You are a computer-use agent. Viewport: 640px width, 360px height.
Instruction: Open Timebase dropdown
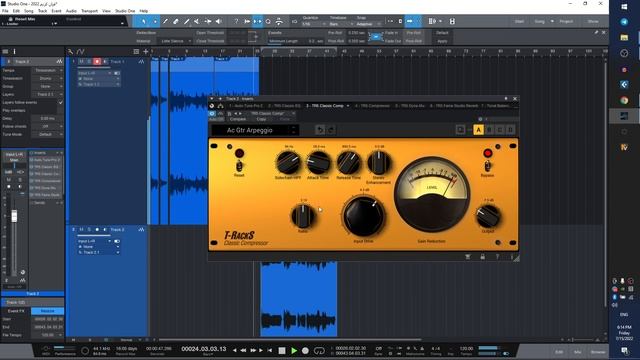pos(341,24)
